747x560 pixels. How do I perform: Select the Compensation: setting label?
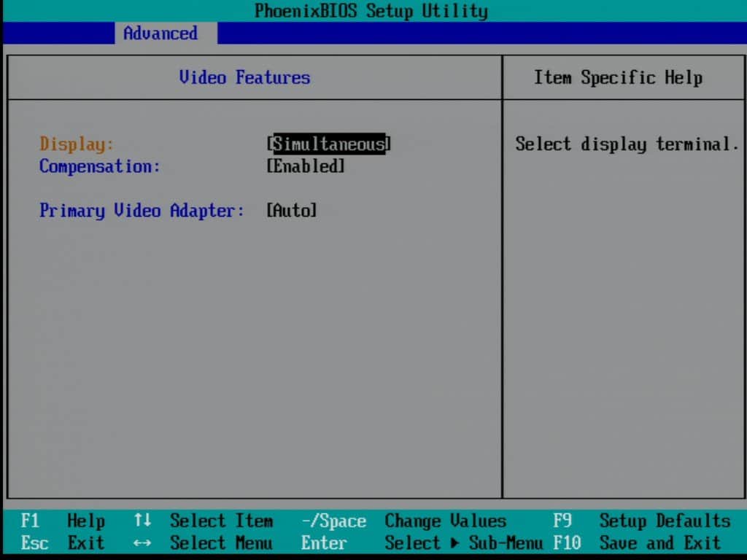[99, 166]
